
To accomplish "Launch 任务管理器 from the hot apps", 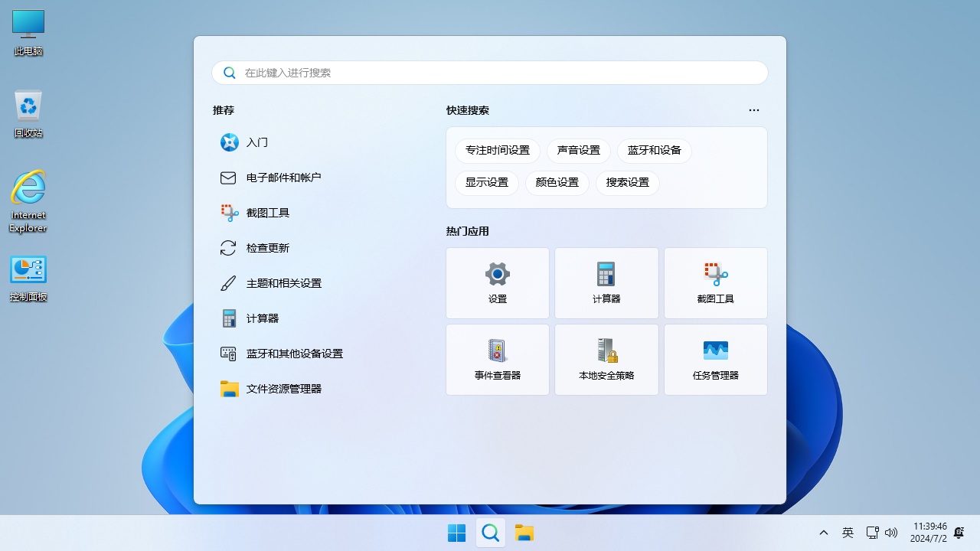I will pos(715,359).
